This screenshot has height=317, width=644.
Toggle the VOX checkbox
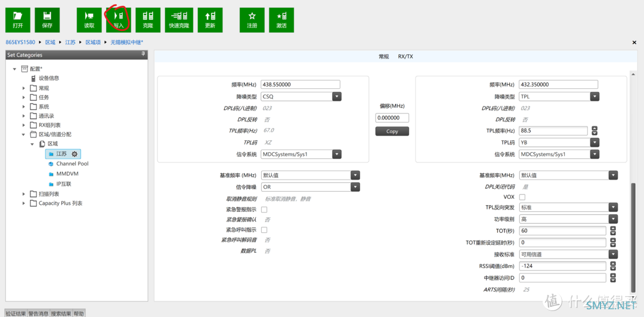coord(522,197)
